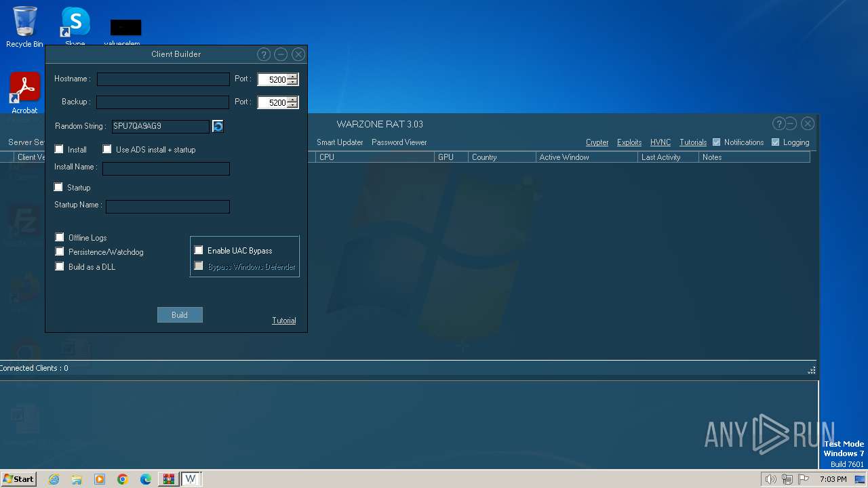The width and height of the screenshot is (868, 488).
Task: Open Tutorials link in main window
Action: coord(693,142)
